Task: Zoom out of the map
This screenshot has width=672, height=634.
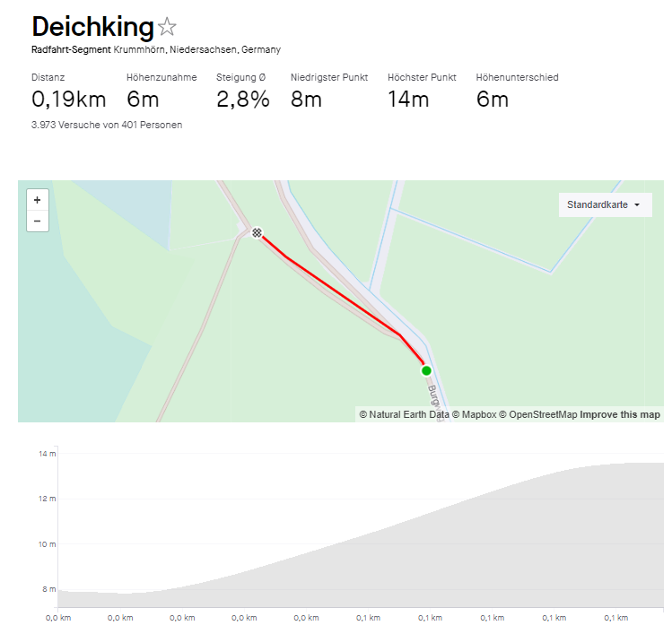Action: (x=38, y=221)
